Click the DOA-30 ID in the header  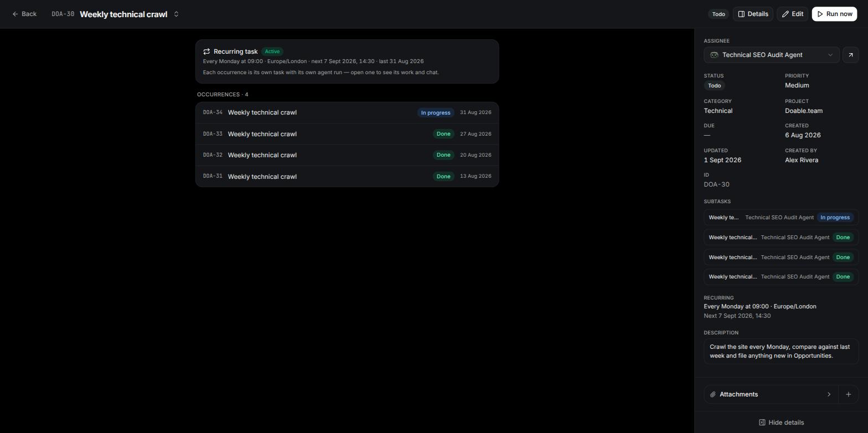63,14
